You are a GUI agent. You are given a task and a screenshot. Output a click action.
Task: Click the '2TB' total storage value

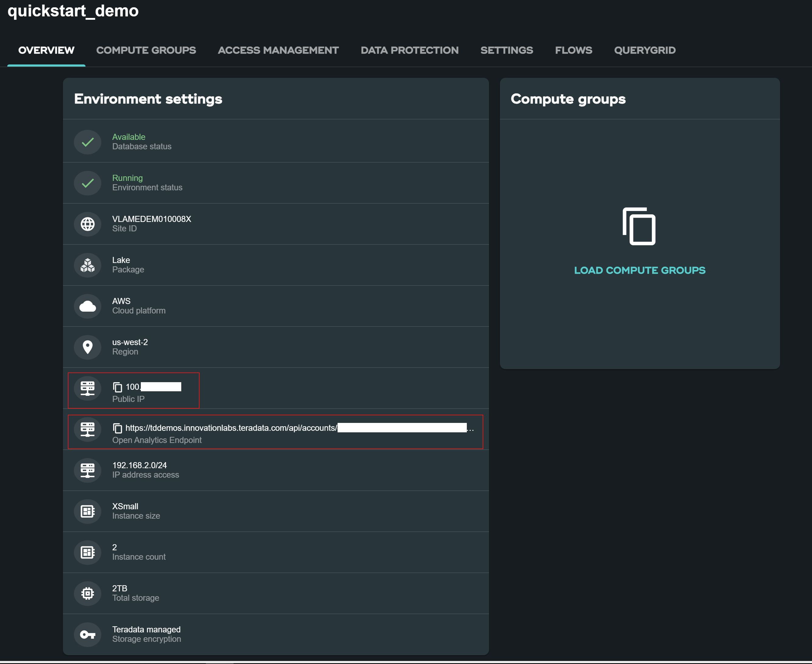(x=120, y=588)
